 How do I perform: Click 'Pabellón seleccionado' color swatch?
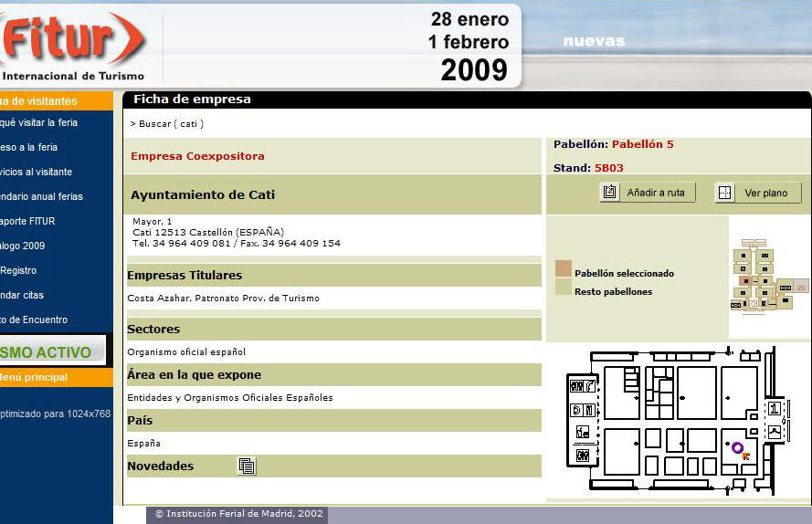(564, 268)
